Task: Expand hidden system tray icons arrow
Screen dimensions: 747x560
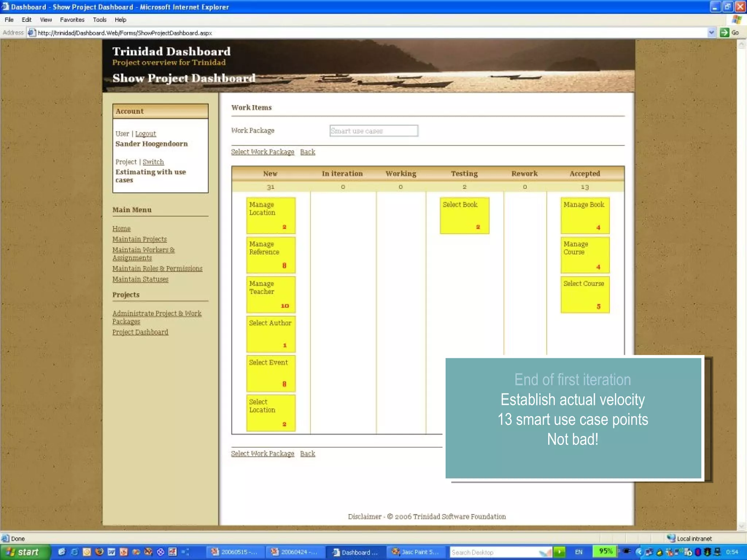Action: tap(639, 552)
